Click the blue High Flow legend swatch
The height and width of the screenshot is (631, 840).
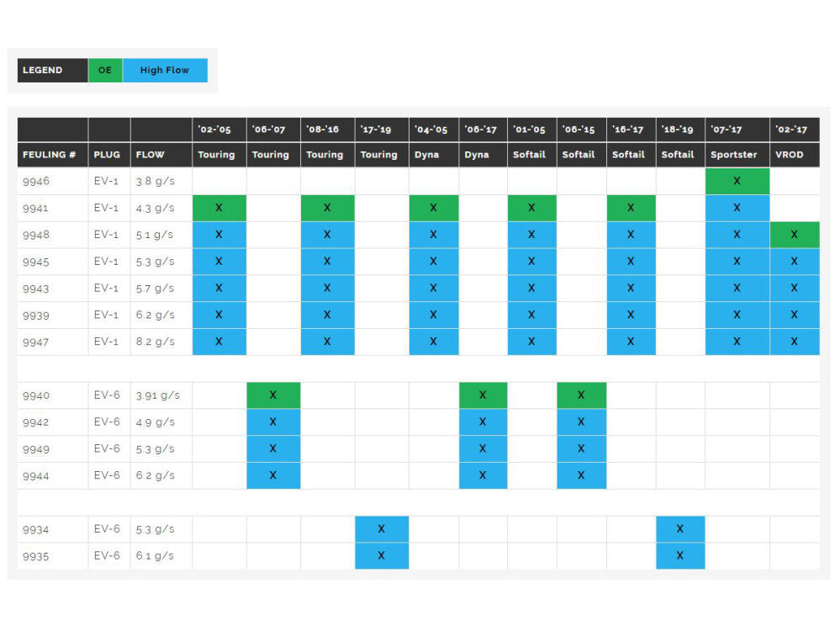(165, 71)
